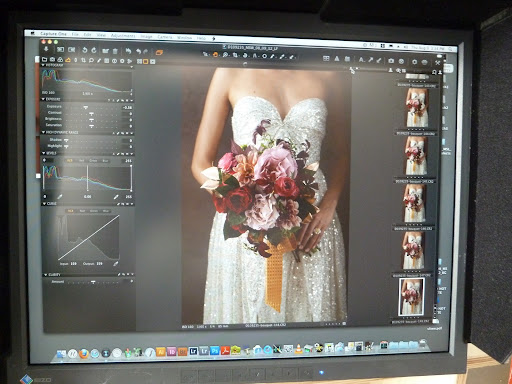Pick the Levels highlight eyedropper
The width and height of the screenshot is (512, 384).
(x=116, y=197)
